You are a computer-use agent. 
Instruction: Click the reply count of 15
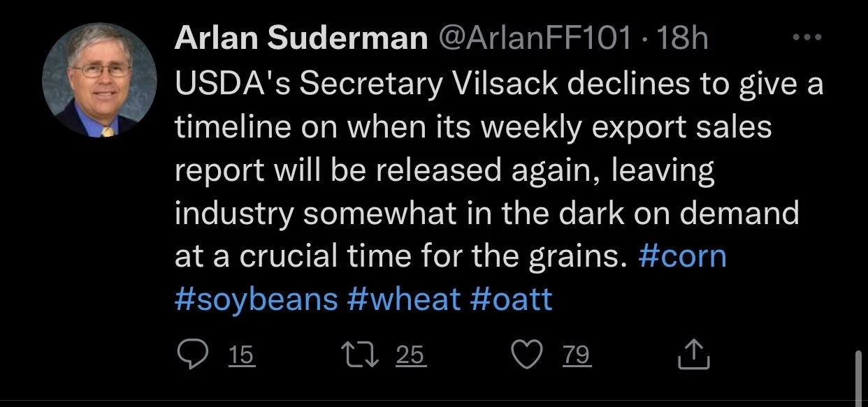[242, 357]
